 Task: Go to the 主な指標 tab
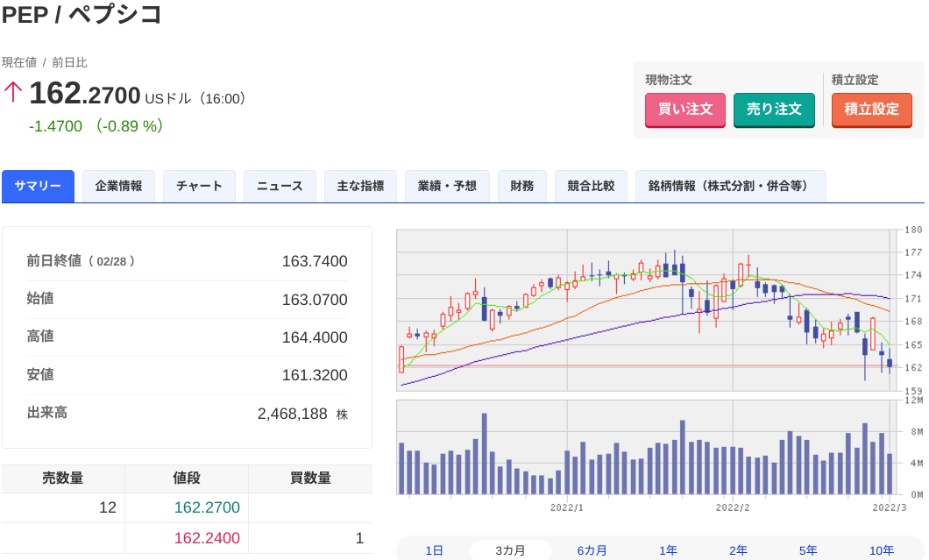coord(360,186)
